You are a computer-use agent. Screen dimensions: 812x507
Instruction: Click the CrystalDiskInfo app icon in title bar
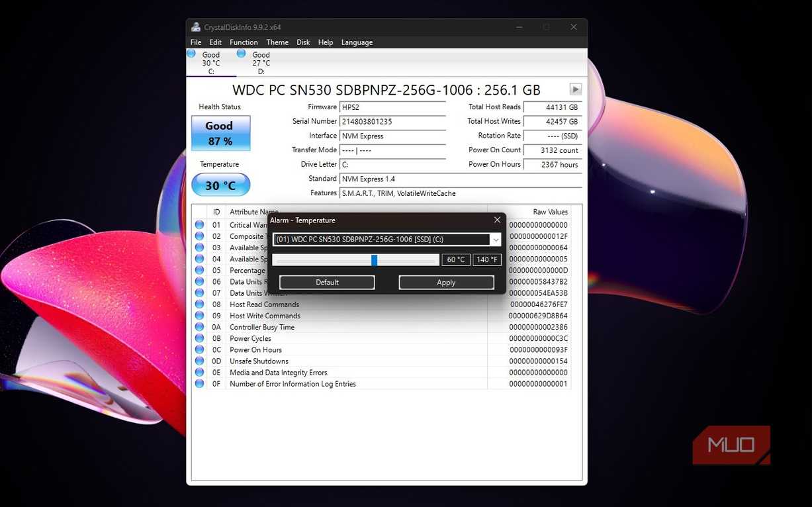(x=196, y=27)
